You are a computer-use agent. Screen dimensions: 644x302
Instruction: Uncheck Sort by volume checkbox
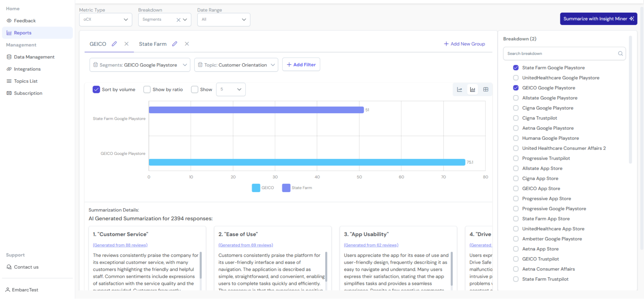(x=96, y=89)
